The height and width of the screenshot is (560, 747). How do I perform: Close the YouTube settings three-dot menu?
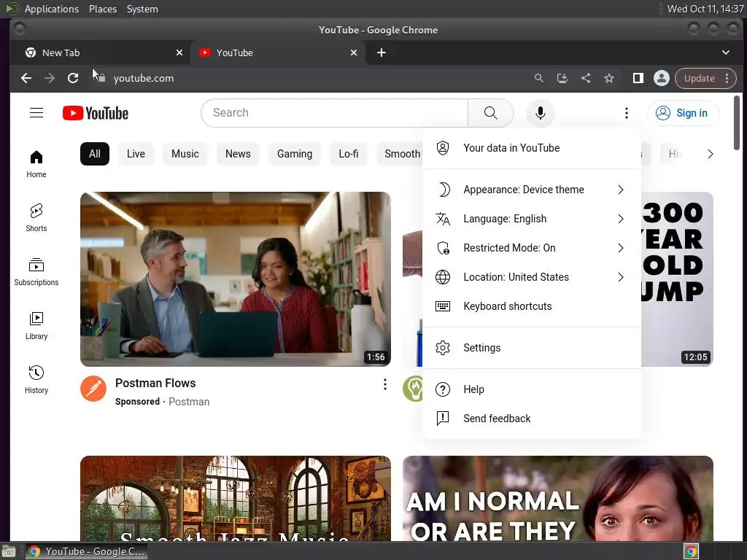pos(626,113)
